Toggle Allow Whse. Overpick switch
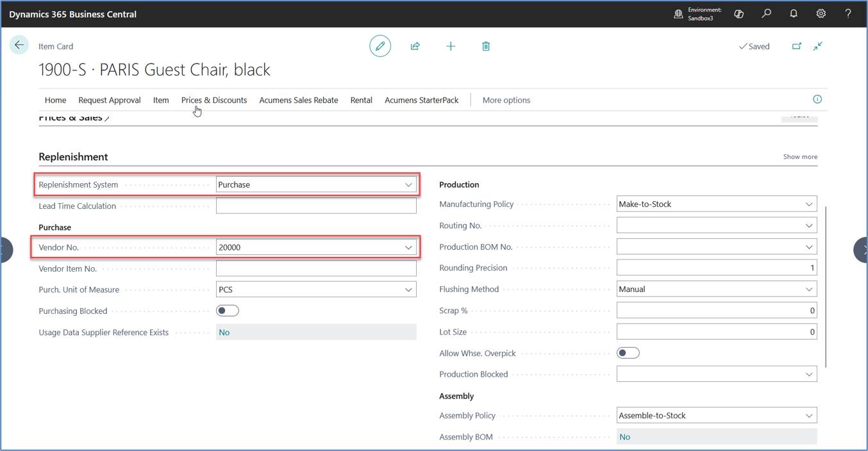The width and height of the screenshot is (868, 451). point(628,353)
